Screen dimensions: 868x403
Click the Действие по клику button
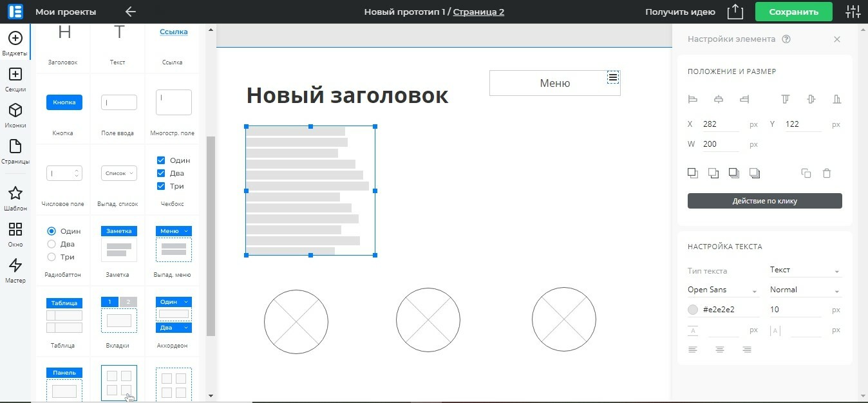[765, 201]
